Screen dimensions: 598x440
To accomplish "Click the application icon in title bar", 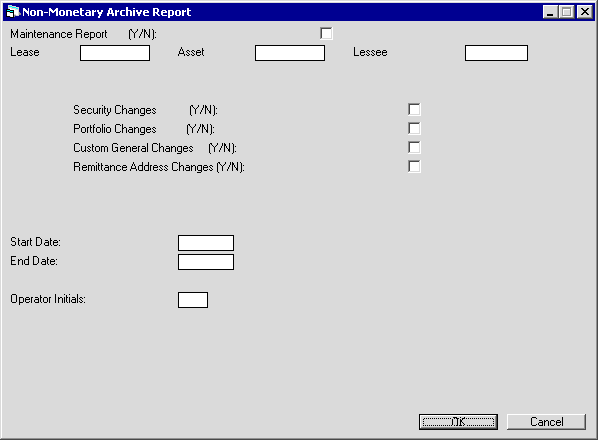I will point(13,12).
